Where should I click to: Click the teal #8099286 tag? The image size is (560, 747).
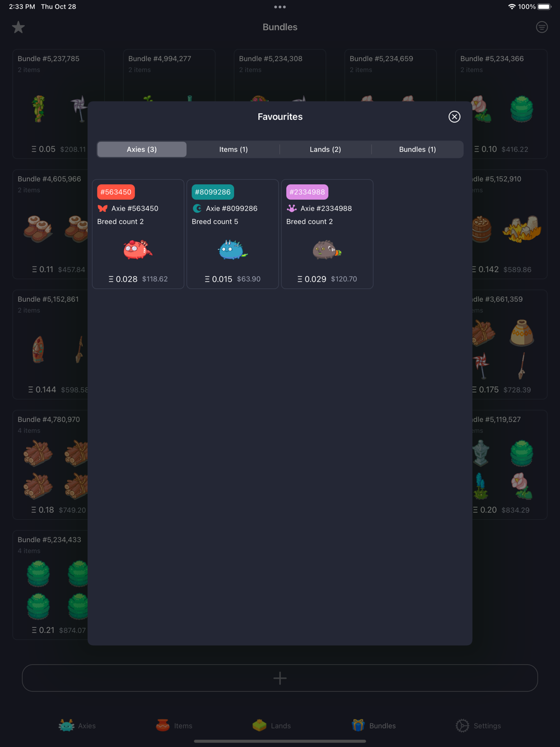213,192
